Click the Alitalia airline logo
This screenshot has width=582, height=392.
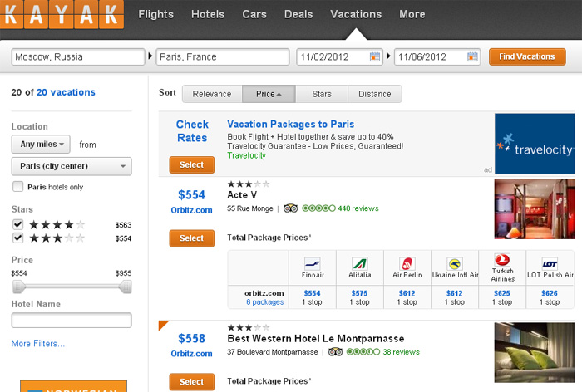pos(360,263)
